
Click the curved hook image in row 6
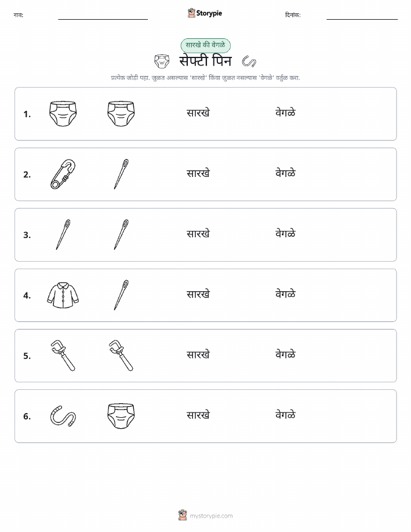tap(63, 416)
